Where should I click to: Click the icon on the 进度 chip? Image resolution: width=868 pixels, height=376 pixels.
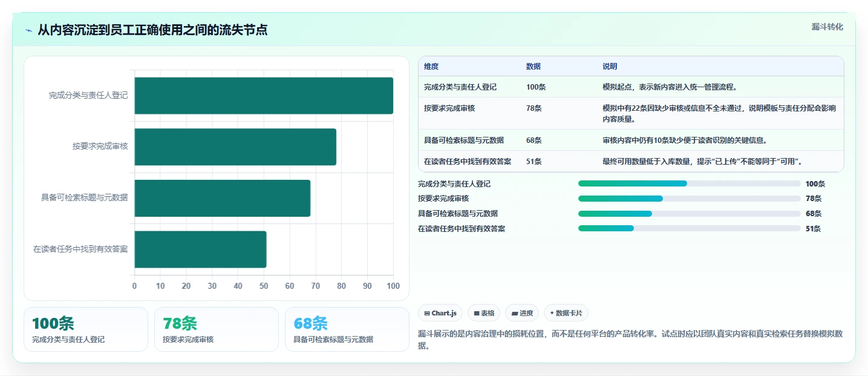515,313
